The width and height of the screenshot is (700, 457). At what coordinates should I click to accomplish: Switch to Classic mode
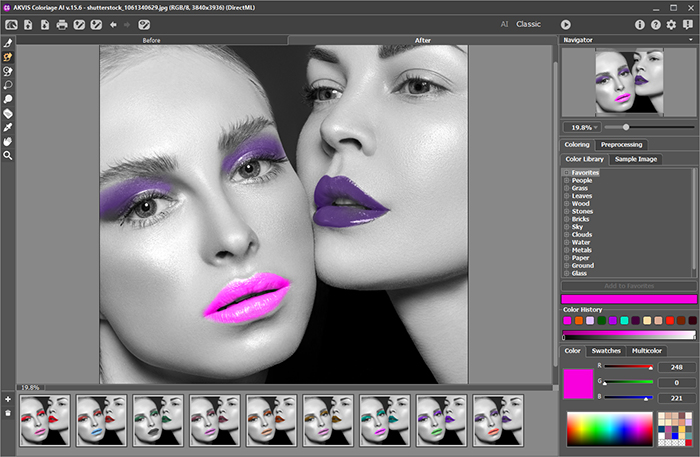528,24
